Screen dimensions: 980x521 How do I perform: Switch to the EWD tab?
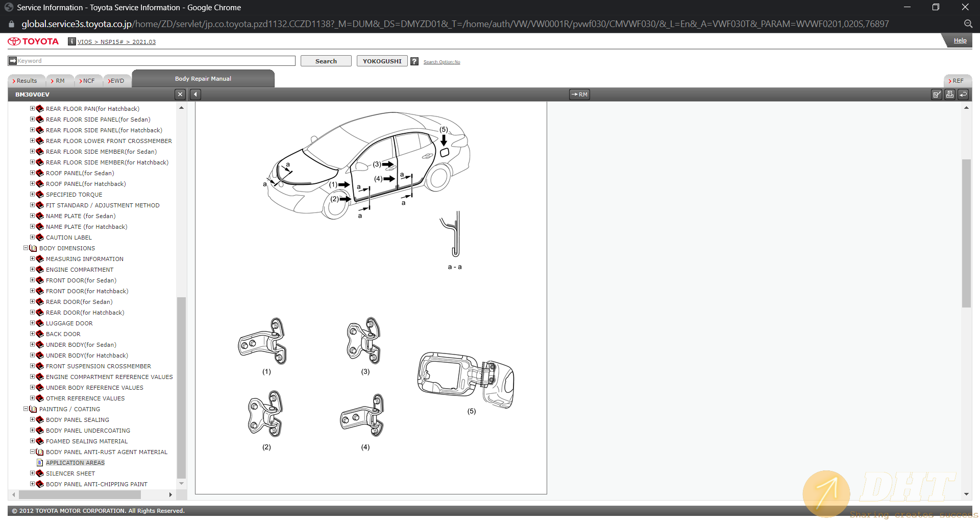116,81
